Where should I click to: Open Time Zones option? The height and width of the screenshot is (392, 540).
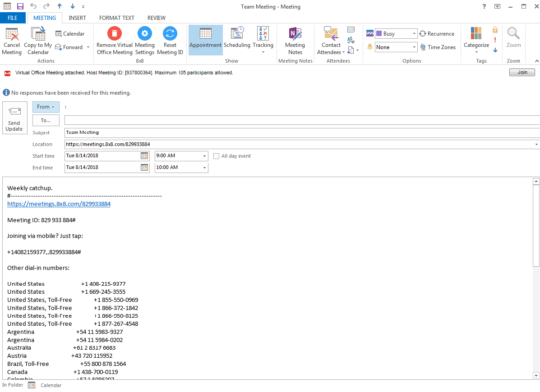pos(438,47)
